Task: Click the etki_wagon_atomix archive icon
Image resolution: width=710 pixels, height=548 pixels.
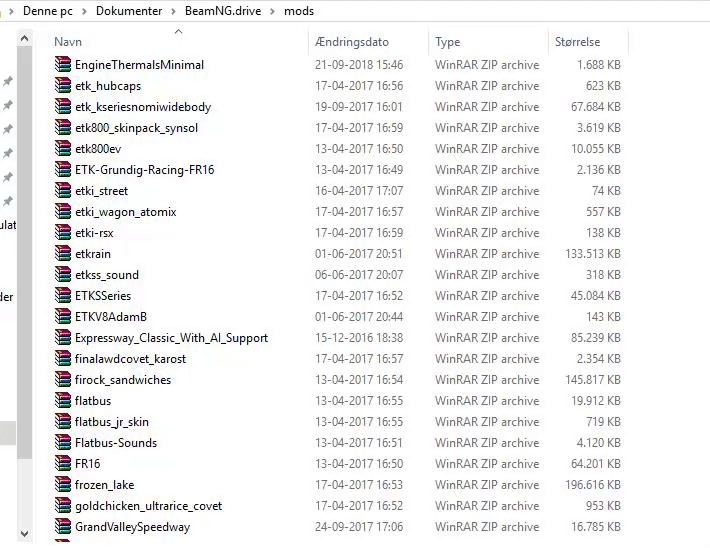Action: [x=63, y=211]
